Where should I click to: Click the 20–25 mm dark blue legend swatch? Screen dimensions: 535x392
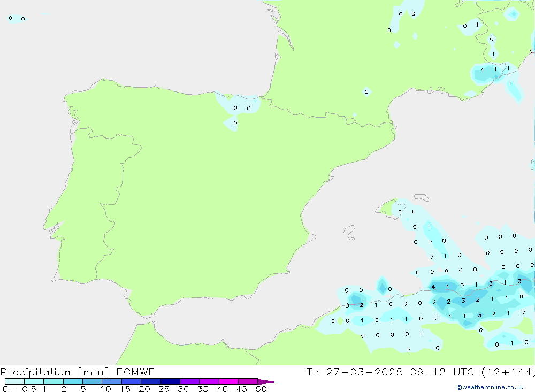150,381
